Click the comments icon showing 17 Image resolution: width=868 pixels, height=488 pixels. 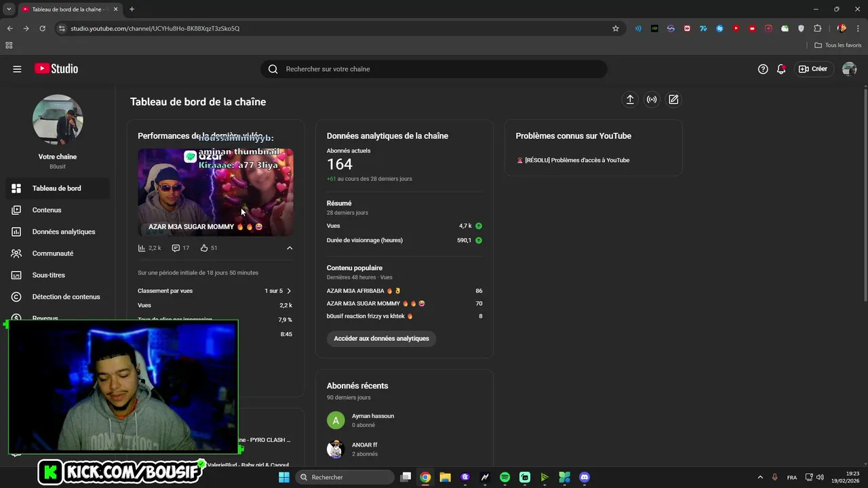click(176, 248)
